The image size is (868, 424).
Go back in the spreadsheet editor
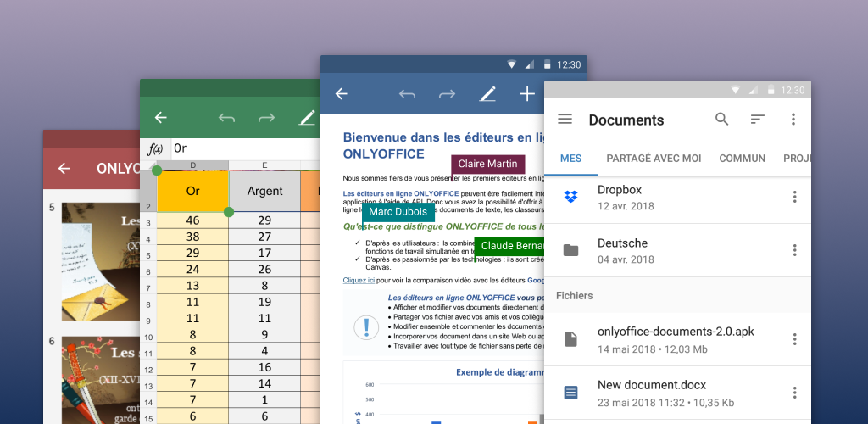[160, 117]
